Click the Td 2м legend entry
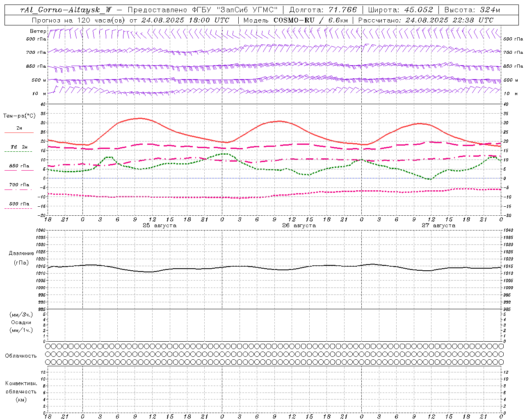This screenshot has height=420, width=525. click(19, 147)
